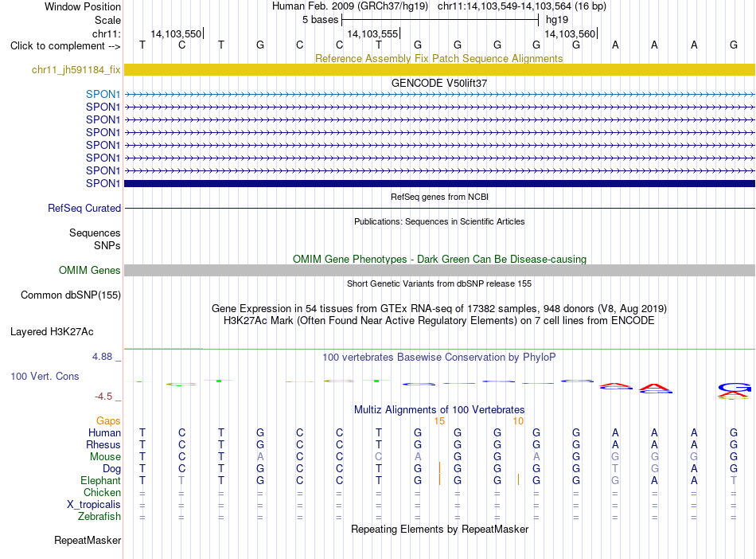
Task: Click the GTEx Gene Expression track title
Action: (x=439, y=309)
